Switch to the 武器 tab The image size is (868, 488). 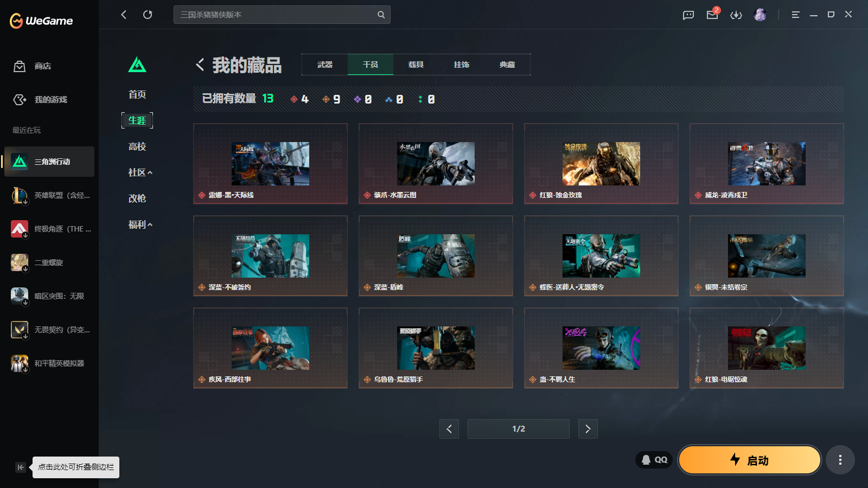[x=325, y=65]
